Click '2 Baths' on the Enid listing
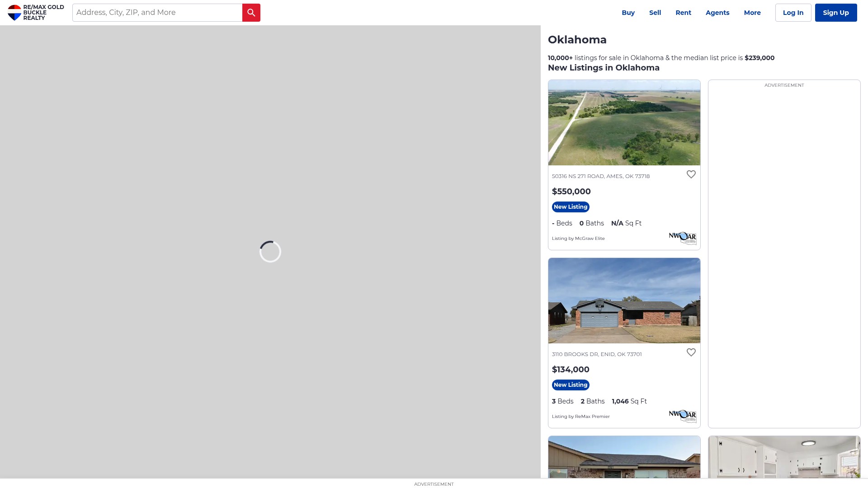 pyautogui.click(x=593, y=401)
